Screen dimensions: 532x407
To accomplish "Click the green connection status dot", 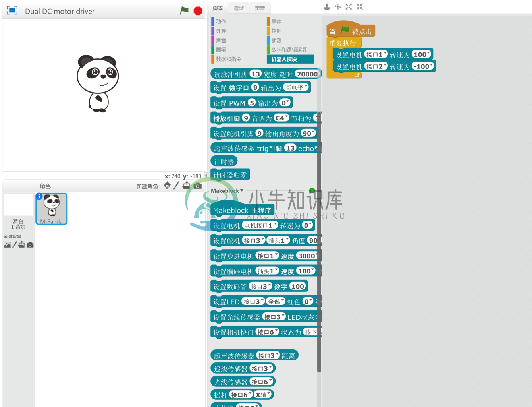I will tap(312, 190).
